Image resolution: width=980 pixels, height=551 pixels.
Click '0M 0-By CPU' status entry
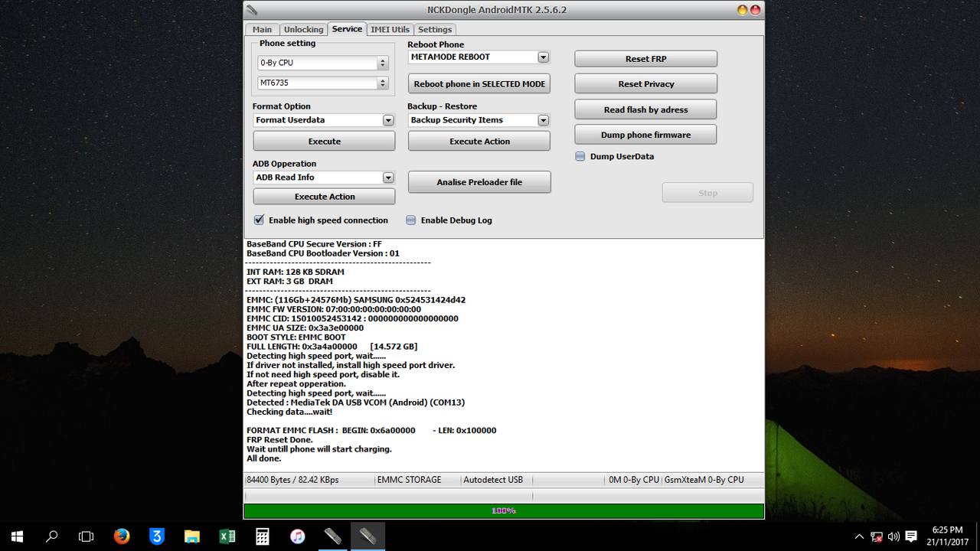click(x=634, y=480)
